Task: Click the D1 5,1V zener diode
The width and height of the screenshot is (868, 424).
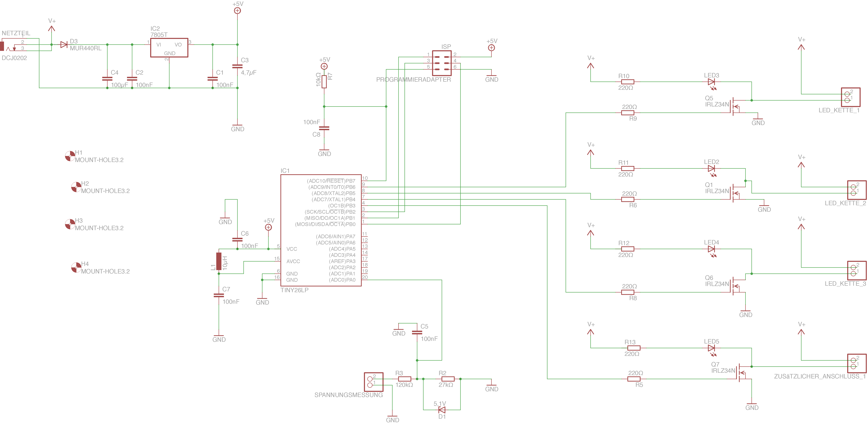Action: 442,410
